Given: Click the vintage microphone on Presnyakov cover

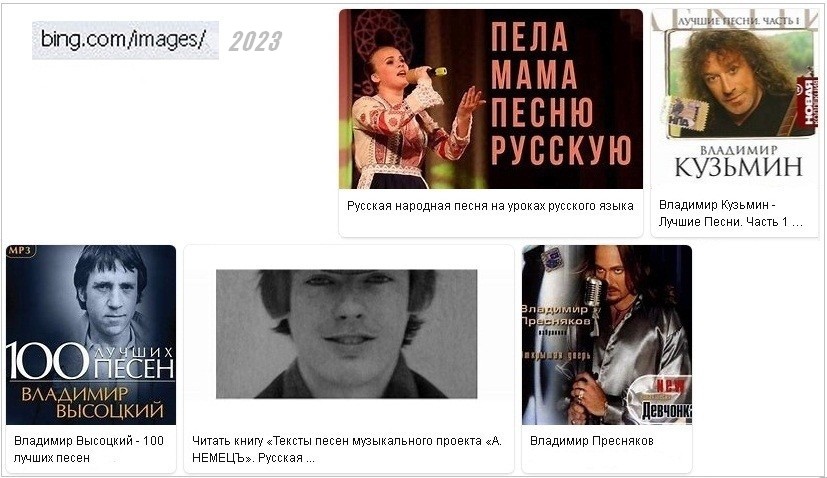Looking at the screenshot, I should tap(593, 291).
